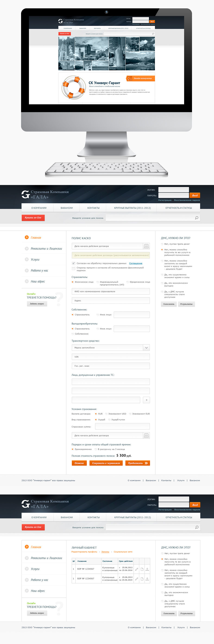This screenshot has height=644, width=214.
Task: Open Соглашение link
Action: pyautogui.click(x=135, y=263)
